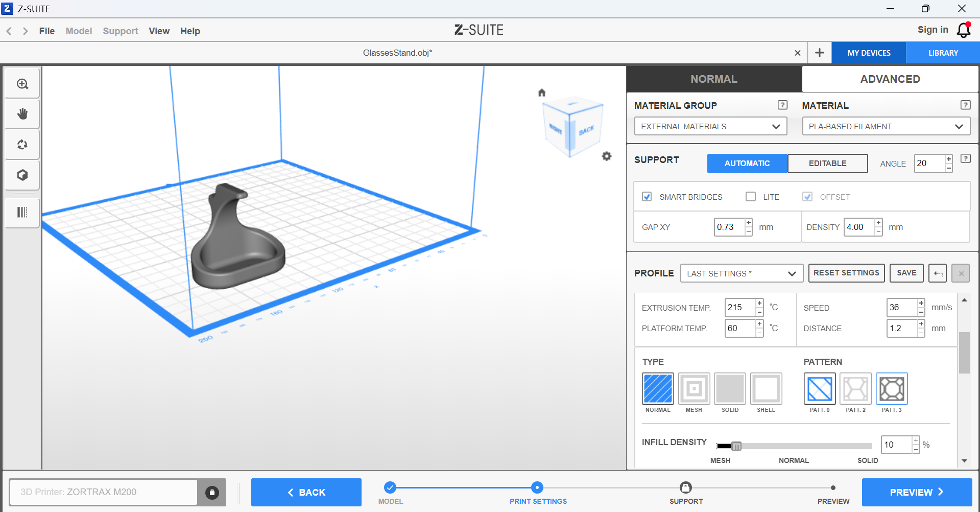Click the import profile arrow icon
Screen dimensions: 980x512
pyautogui.click(x=938, y=273)
